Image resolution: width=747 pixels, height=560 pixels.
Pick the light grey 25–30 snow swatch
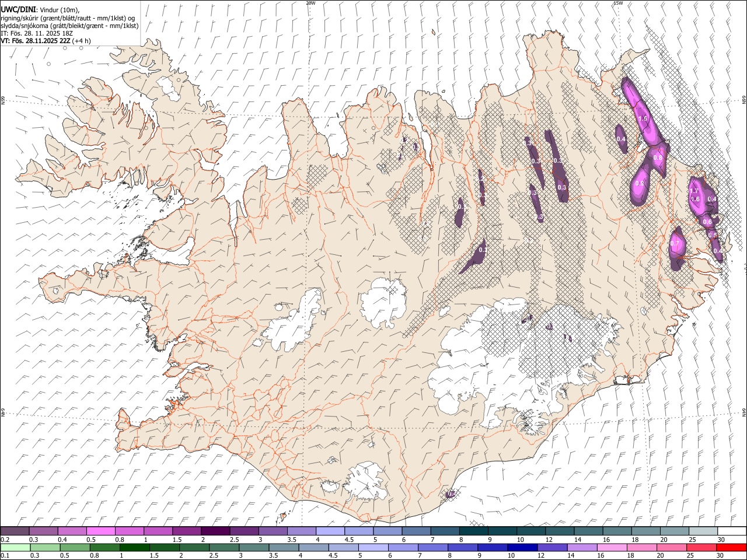click(703, 531)
